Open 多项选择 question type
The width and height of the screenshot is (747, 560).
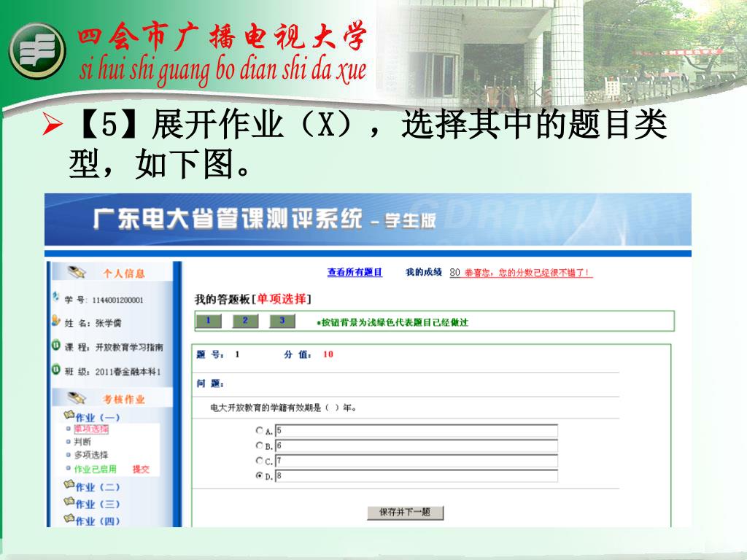point(91,455)
